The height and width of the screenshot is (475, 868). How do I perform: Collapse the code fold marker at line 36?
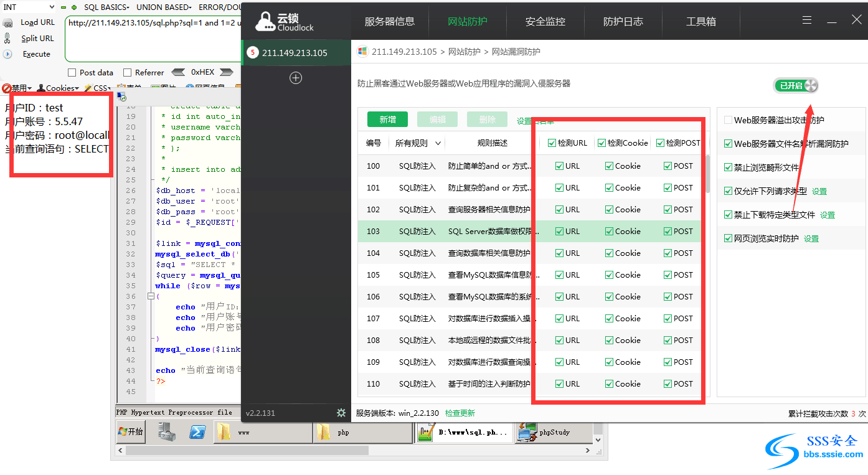151,296
